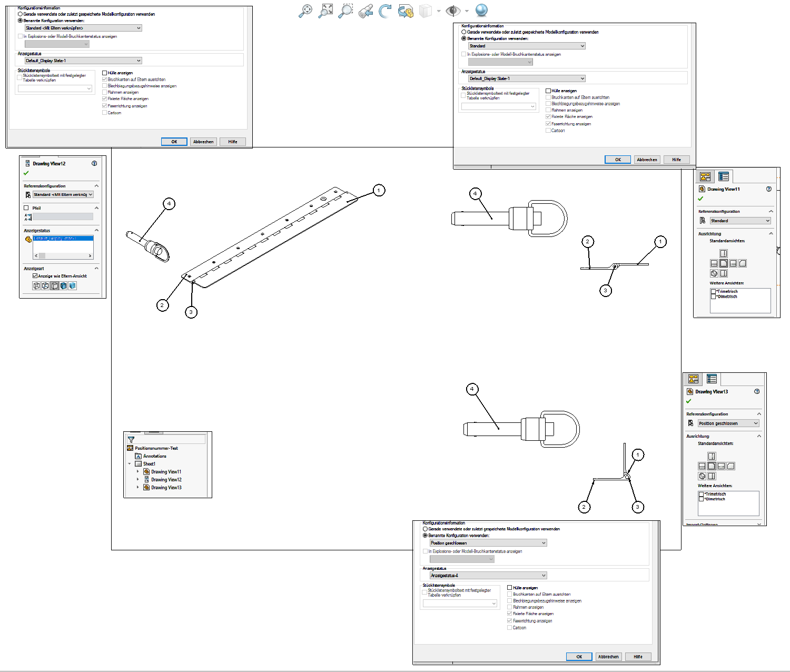The height and width of the screenshot is (672, 790).
Task: Select the 'Gerade verwendete' radio in Position geschlossen dialog
Action: (x=425, y=529)
